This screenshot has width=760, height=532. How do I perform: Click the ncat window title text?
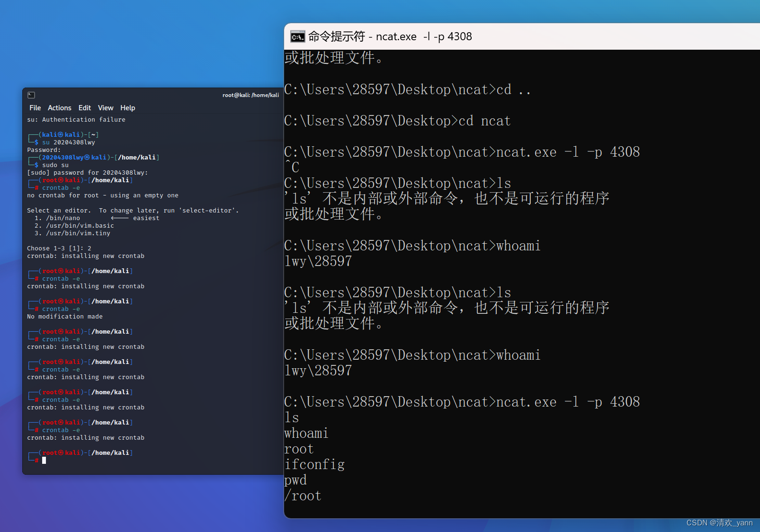coord(390,36)
